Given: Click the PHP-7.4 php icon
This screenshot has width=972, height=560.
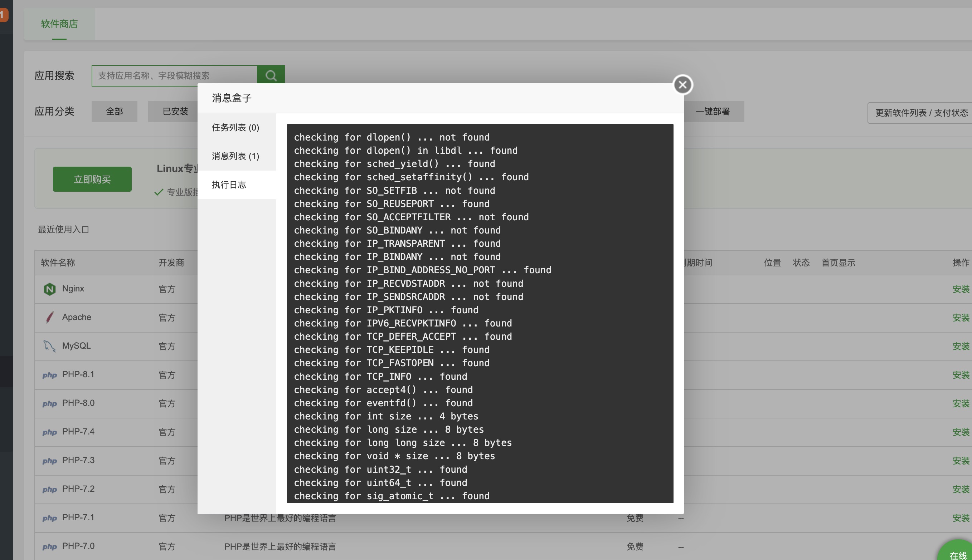Looking at the screenshot, I should tap(49, 432).
